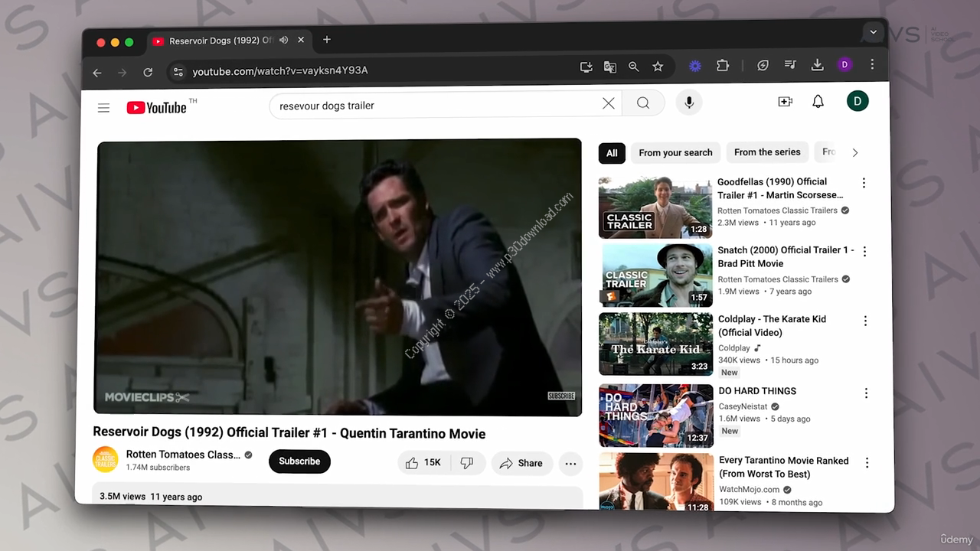Click the install app icon in address bar

pyautogui.click(x=586, y=67)
